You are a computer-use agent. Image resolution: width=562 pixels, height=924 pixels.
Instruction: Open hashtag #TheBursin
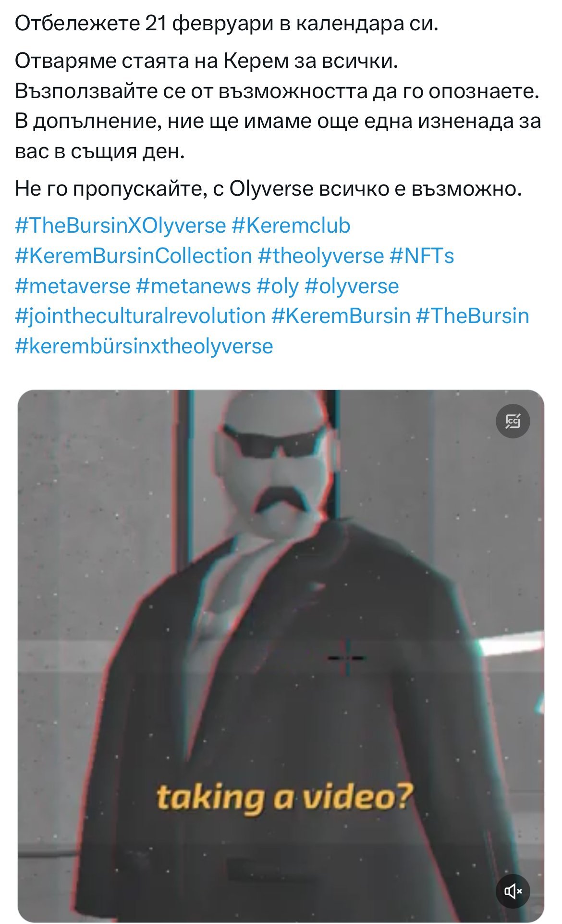[x=473, y=316]
